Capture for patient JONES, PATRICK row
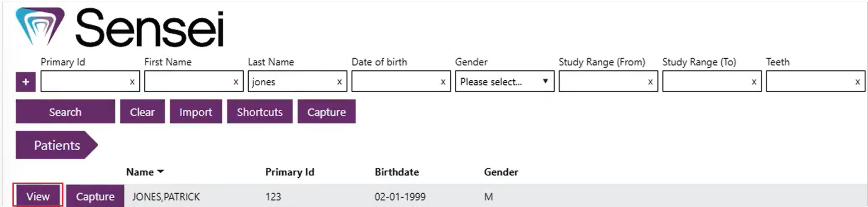868x207 pixels. coord(95,196)
